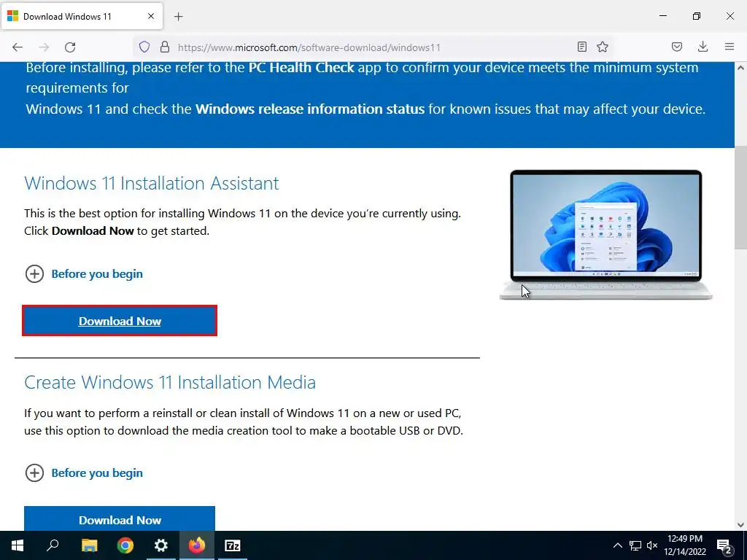This screenshot has height=560, width=747.
Task: Close the Download Windows 11 tab
Action: pyautogui.click(x=151, y=16)
